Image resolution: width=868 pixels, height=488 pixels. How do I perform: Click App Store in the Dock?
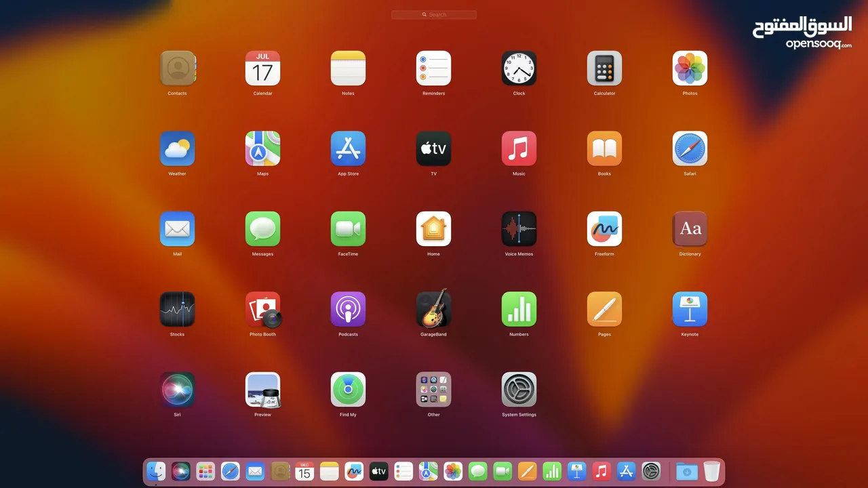(x=626, y=471)
